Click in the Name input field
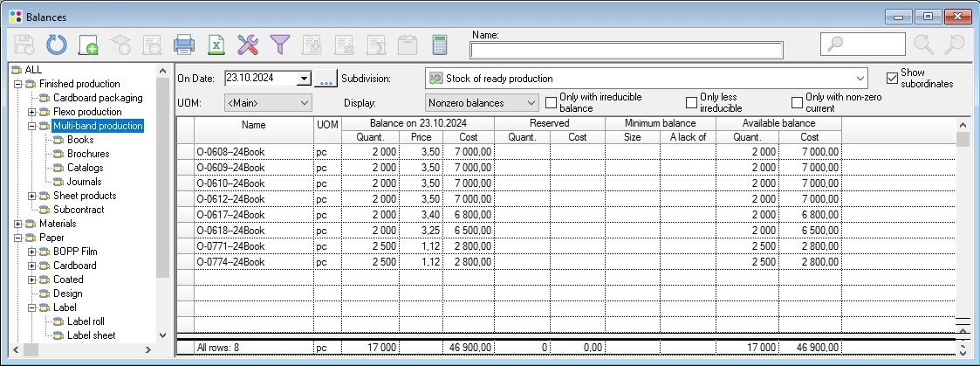Image resolution: width=980 pixels, height=366 pixels. point(626,51)
